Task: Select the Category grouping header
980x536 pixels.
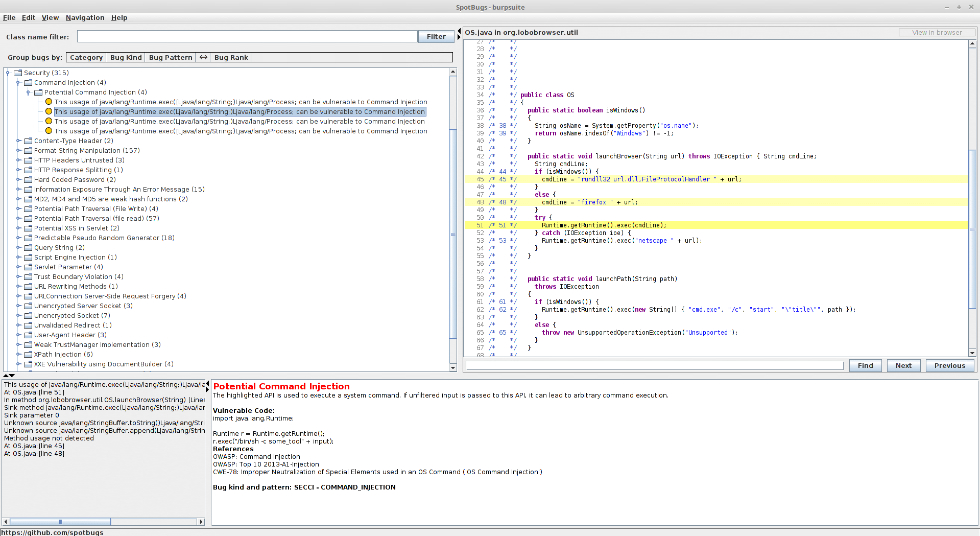Action: pyautogui.click(x=86, y=57)
